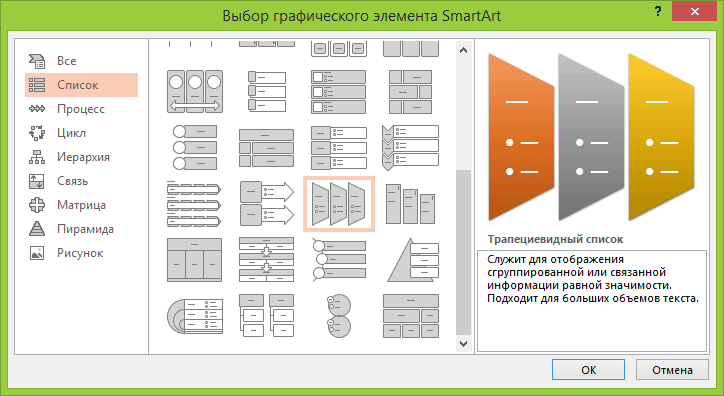Choose circles on curved line with bars layout

(x=338, y=260)
